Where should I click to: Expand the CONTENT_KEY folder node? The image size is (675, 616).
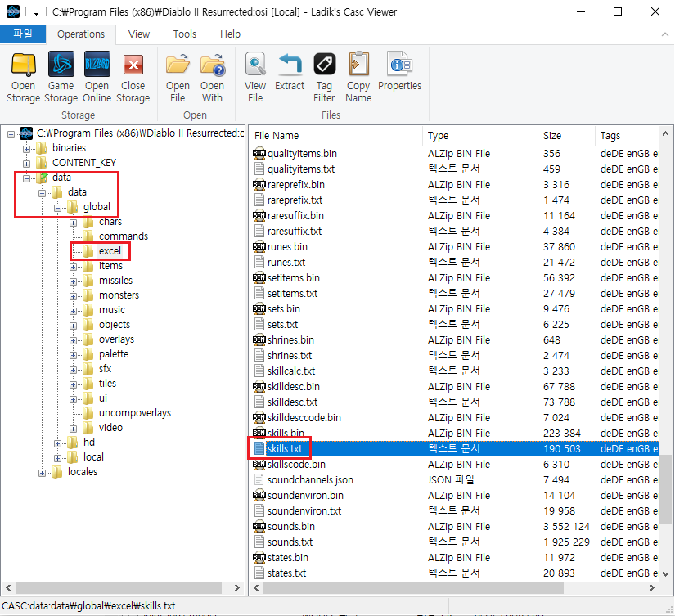click(26, 164)
